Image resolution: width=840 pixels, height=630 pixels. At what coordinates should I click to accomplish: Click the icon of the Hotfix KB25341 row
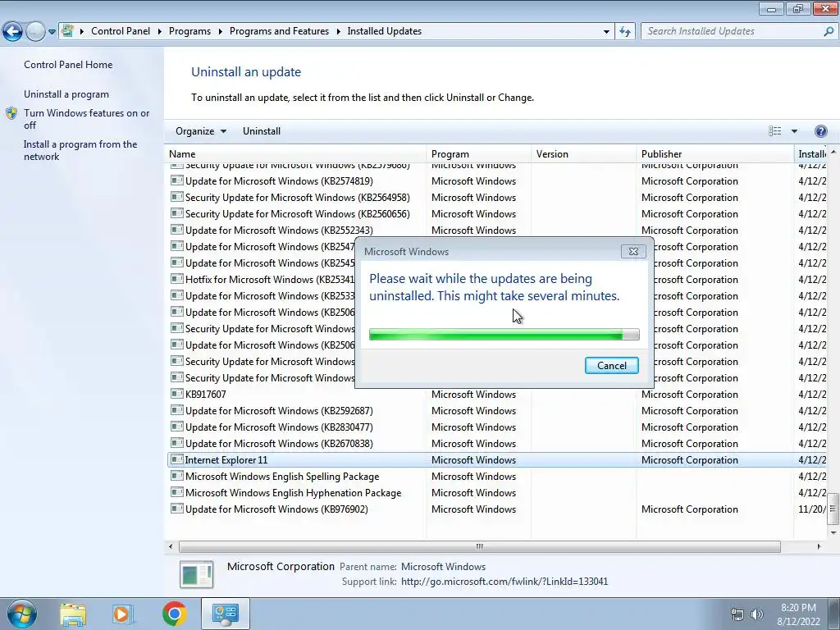click(x=177, y=279)
